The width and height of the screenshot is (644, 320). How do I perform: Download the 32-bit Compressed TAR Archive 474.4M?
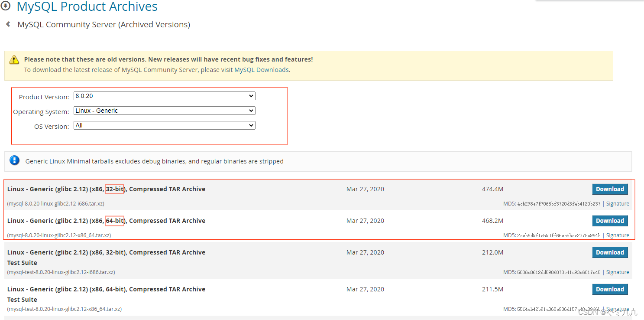(x=610, y=189)
